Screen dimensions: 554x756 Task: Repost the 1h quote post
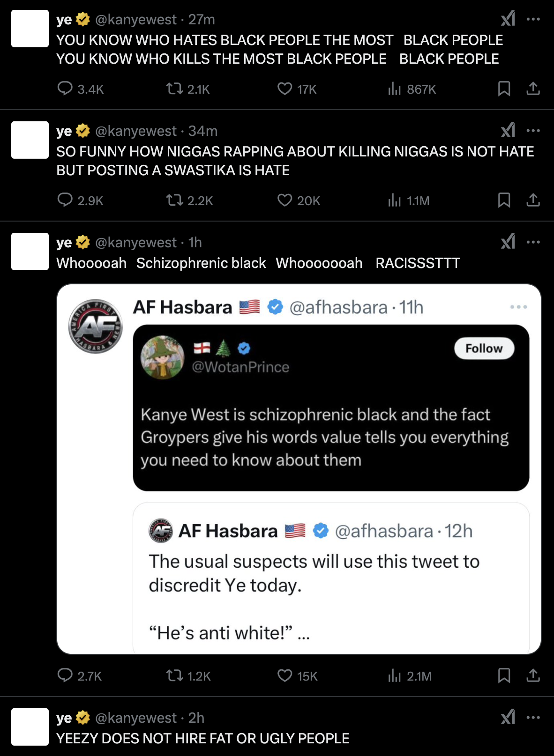[175, 675]
